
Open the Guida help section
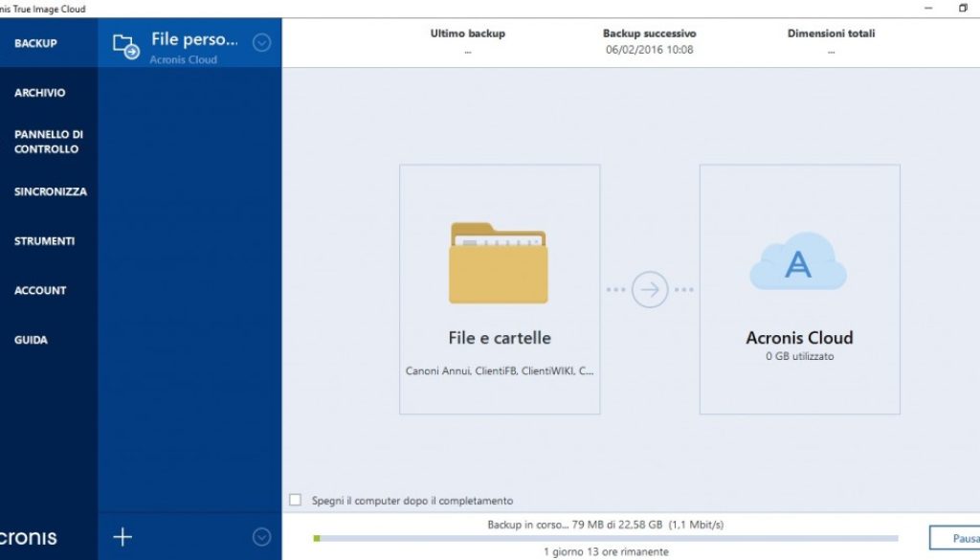coord(31,340)
